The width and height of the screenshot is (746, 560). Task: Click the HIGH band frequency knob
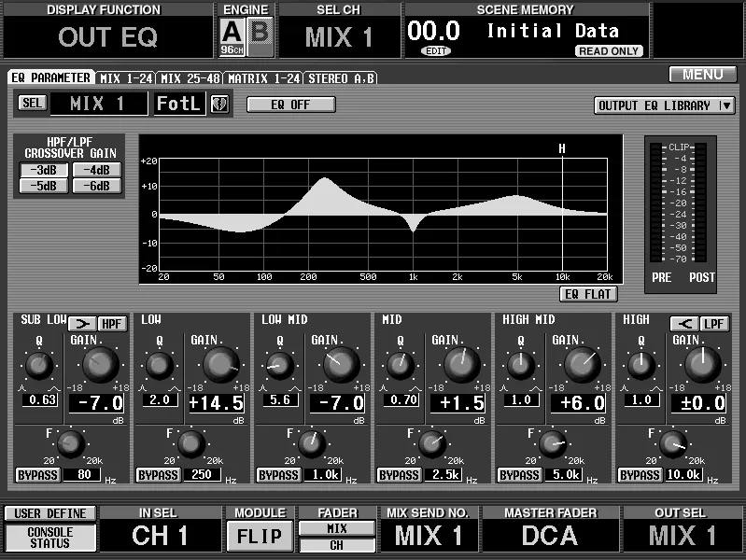tap(672, 444)
